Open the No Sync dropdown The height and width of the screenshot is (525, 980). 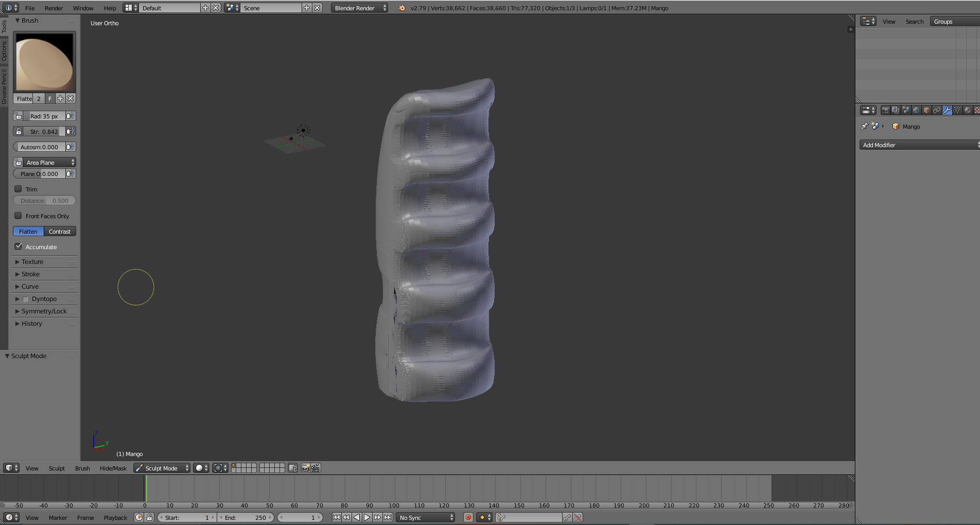pyautogui.click(x=425, y=517)
